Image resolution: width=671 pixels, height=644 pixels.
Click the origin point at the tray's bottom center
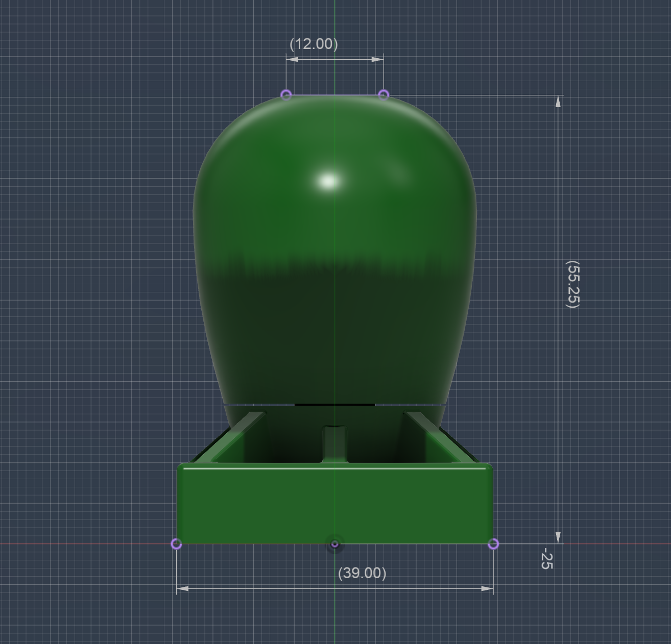pos(335,544)
